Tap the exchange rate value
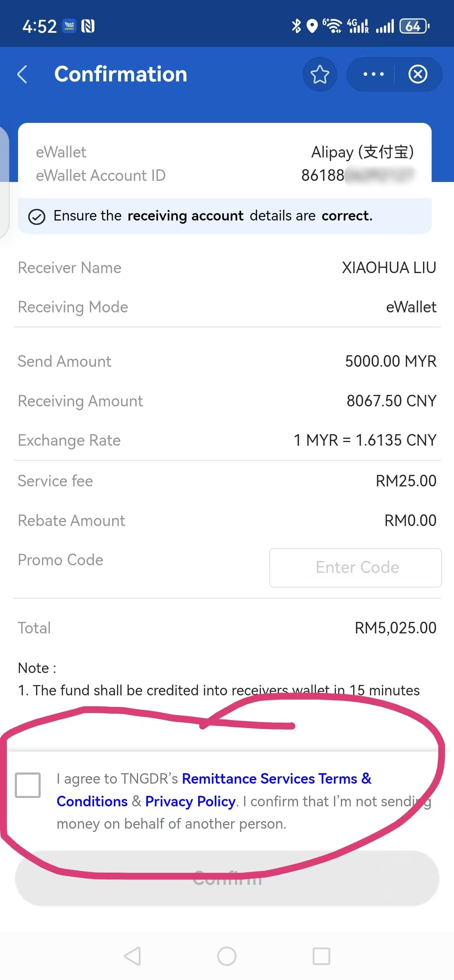 point(365,441)
